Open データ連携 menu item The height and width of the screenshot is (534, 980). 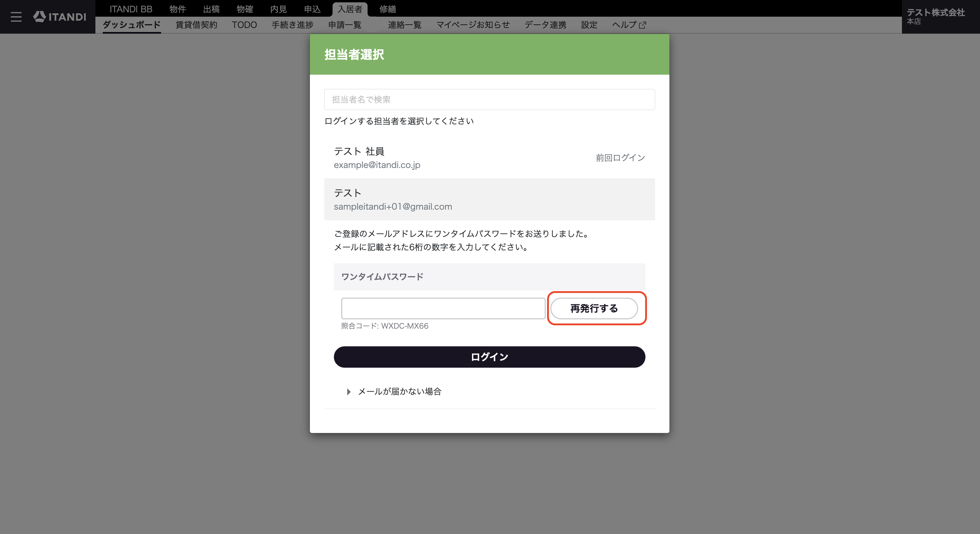point(545,25)
